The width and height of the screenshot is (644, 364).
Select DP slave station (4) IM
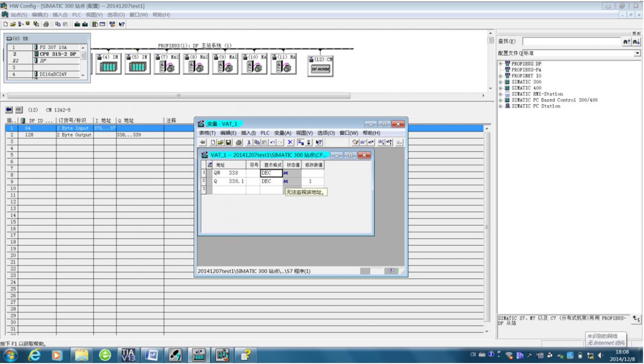point(108,64)
